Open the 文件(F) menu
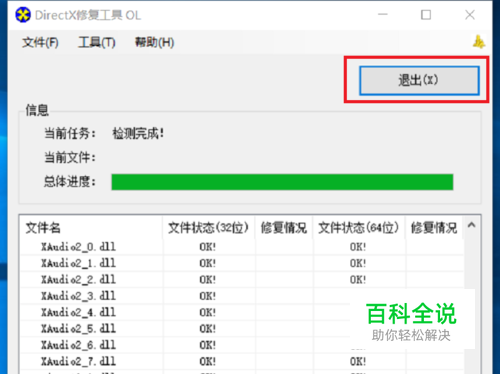The image size is (500, 374). point(40,42)
